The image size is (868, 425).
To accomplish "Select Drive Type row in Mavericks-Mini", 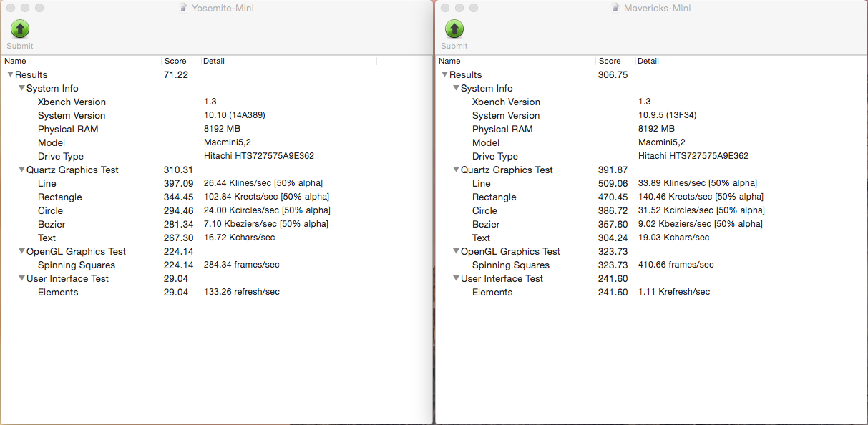I will click(651, 156).
